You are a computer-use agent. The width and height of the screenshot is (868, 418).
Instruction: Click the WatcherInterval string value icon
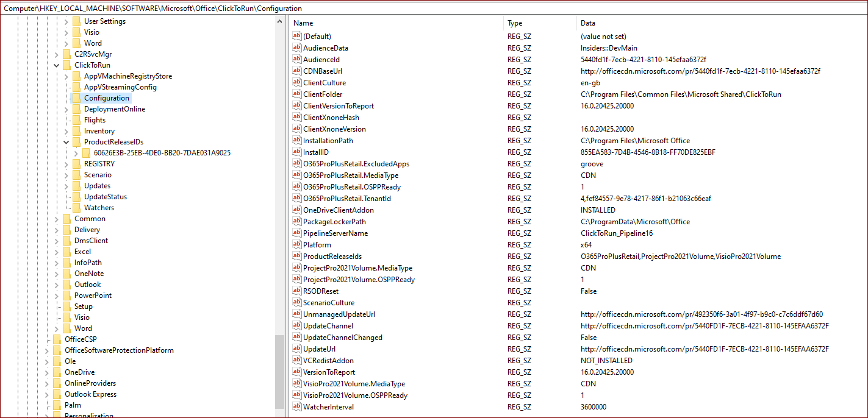coord(297,407)
